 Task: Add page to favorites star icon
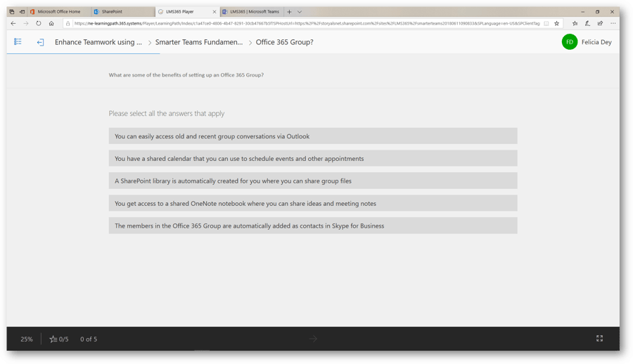[557, 23]
